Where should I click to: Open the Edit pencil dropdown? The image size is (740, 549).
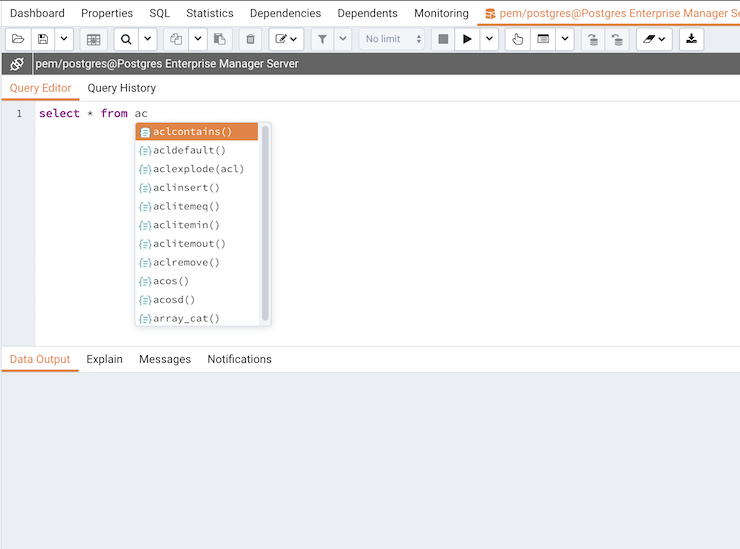[x=286, y=39]
